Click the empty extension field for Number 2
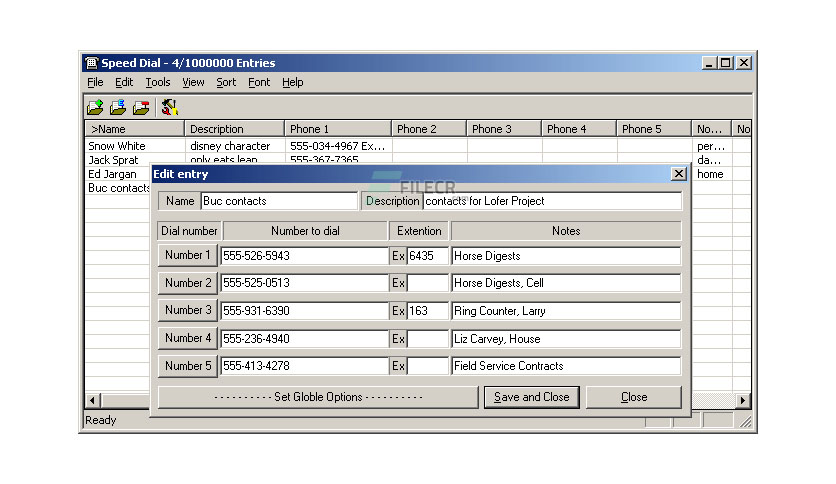836x484 pixels. [x=428, y=283]
